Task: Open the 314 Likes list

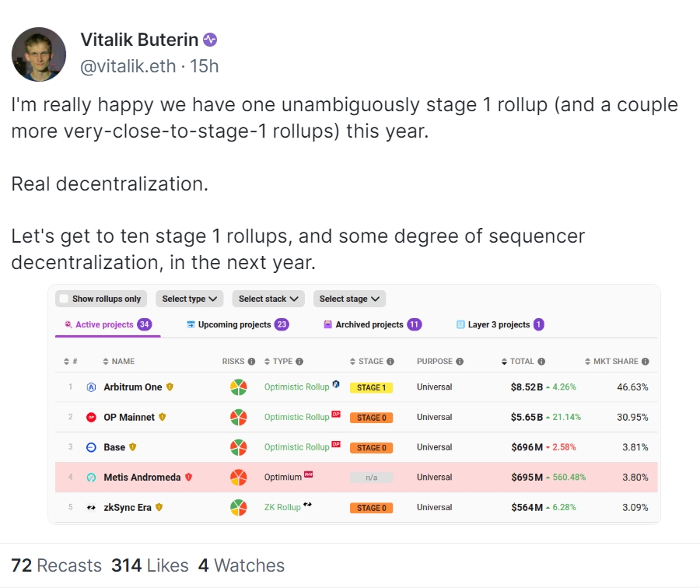Action: [x=147, y=565]
